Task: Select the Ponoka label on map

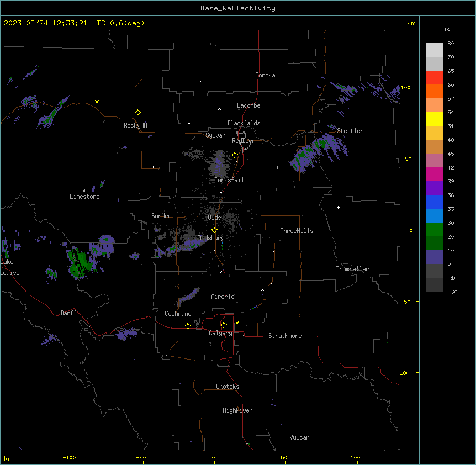Action: (x=265, y=75)
